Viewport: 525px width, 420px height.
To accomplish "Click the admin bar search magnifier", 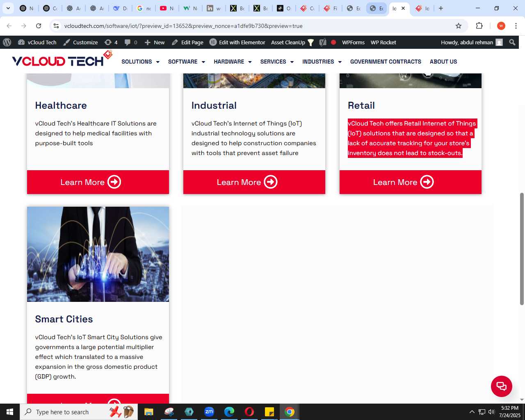I will (x=512, y=42).
